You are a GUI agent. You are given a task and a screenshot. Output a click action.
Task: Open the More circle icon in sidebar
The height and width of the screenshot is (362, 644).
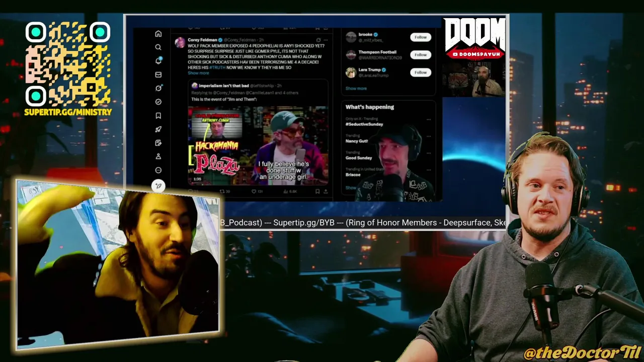point(158,170)
